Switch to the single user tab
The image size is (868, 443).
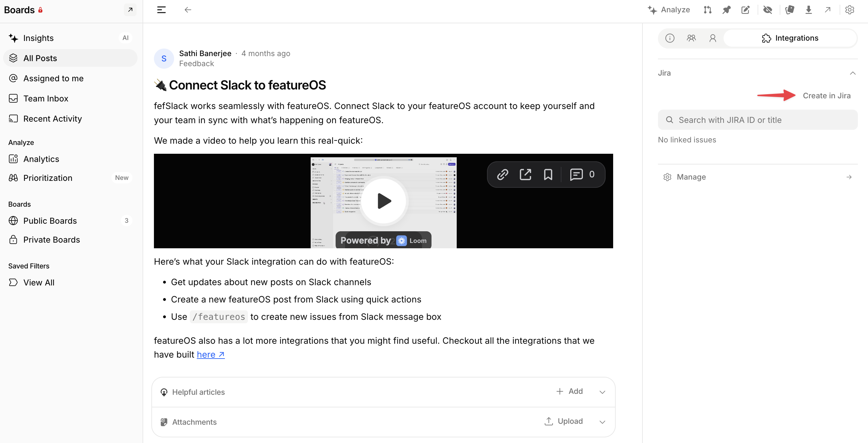tap(712, 38)
